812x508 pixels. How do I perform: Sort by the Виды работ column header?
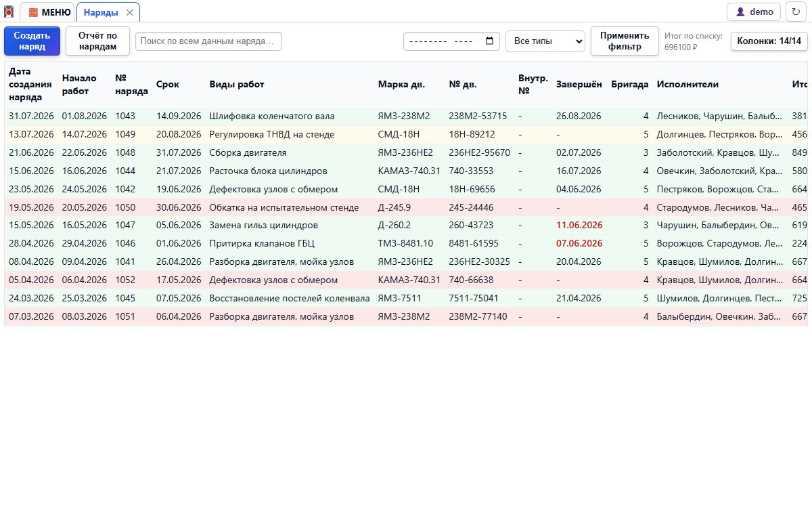click(x=237, y=85)
